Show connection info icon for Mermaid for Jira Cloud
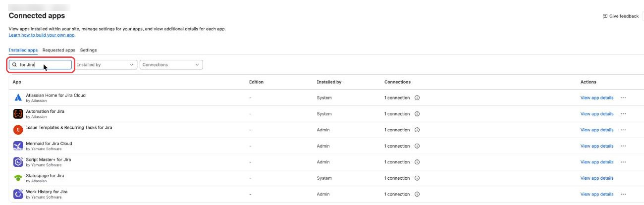 [417, 146]
